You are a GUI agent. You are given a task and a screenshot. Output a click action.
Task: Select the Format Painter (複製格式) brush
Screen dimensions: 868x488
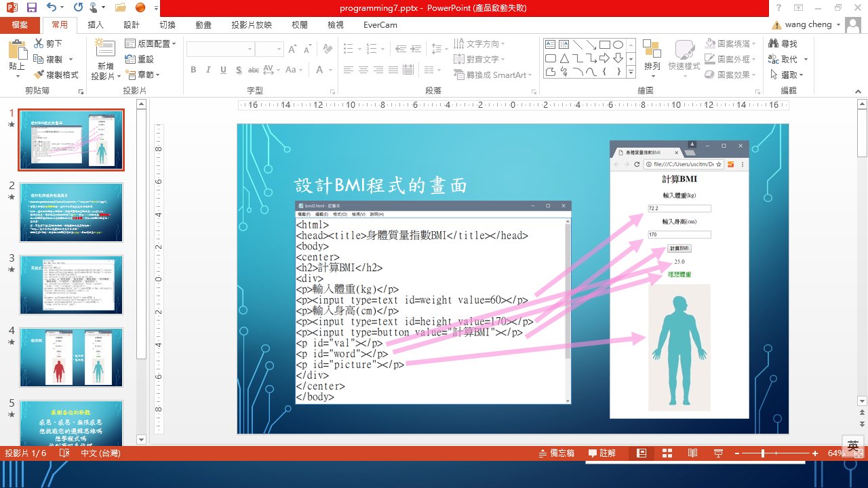pyautogui.click(x=39, y=75)
